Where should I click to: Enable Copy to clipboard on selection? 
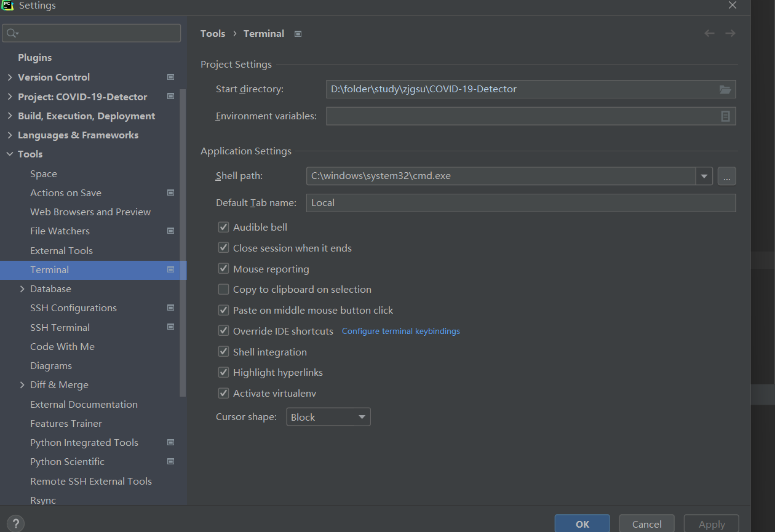point(223,290)
